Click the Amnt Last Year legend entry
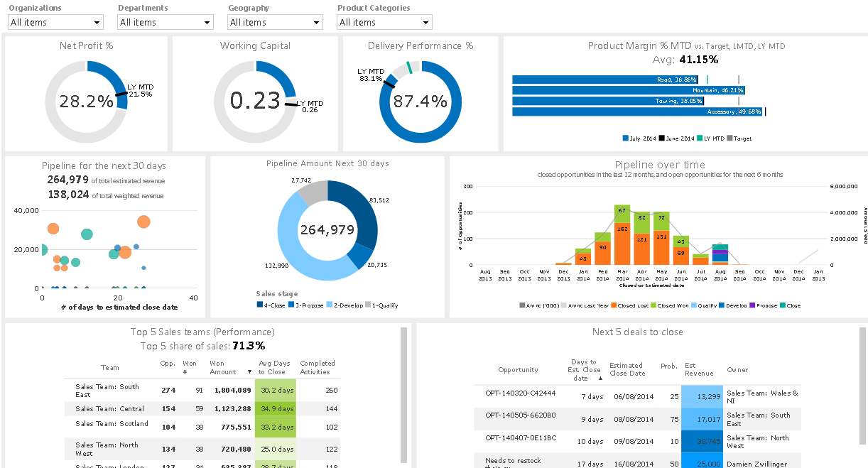Screen dimensions: 868x468 [585, 305]
